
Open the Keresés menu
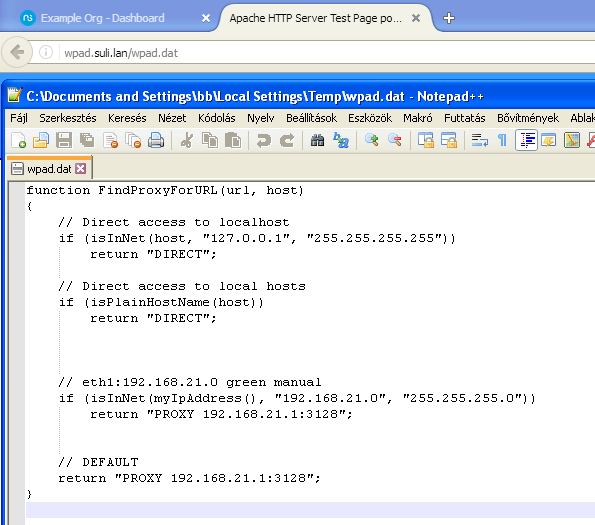pyautogui.click(x=127, y=118)
